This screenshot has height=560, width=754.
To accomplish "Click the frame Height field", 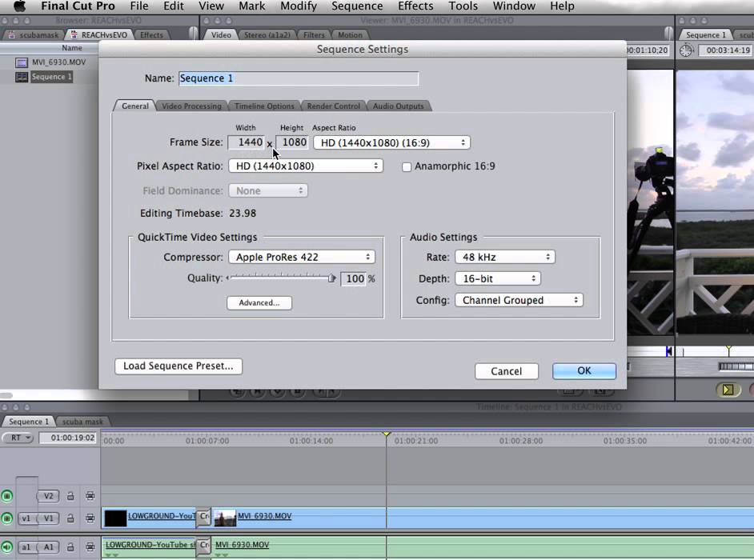I will [292, 142].
